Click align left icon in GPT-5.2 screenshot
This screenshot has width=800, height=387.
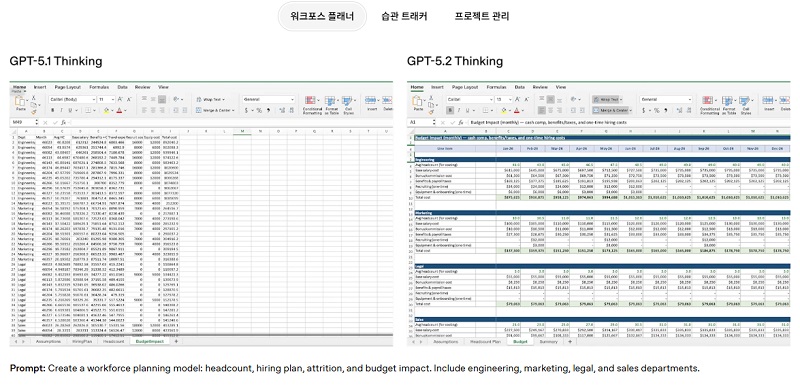[x=542, y=110]
